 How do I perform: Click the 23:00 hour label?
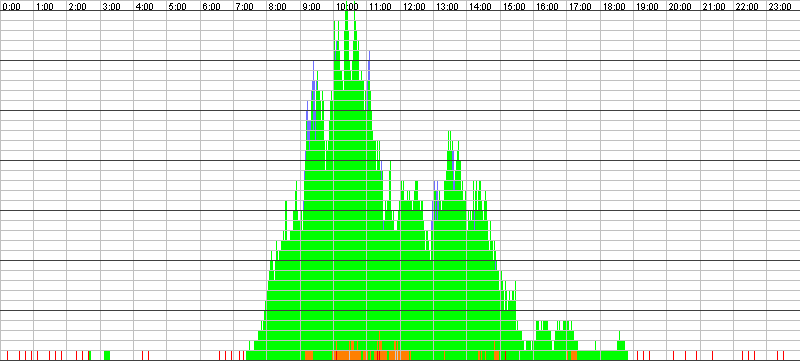pos(780,8)
